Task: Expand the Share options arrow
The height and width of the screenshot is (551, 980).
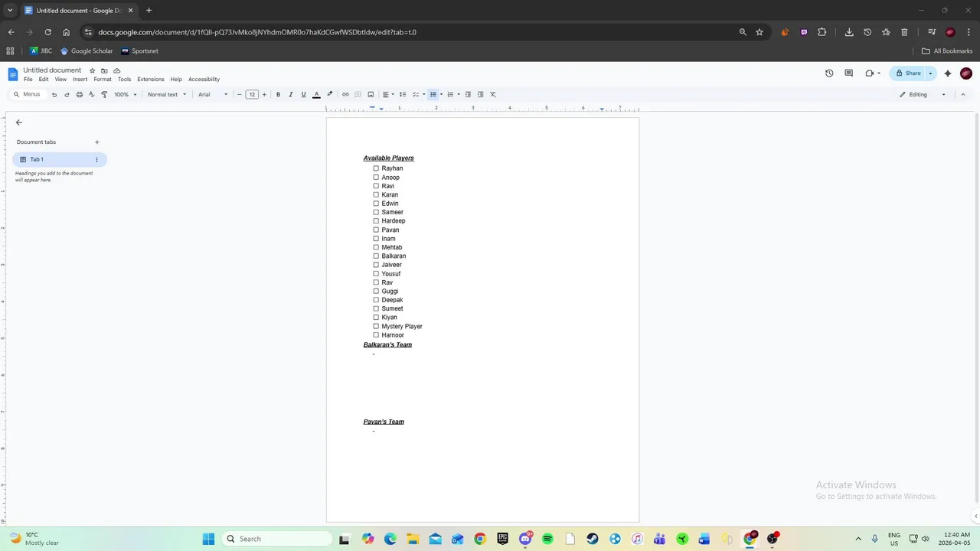Action: pyautogui.click(x=930, y=73)
